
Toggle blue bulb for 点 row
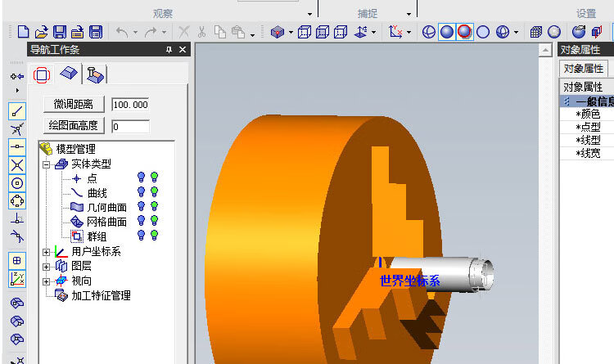142,178
